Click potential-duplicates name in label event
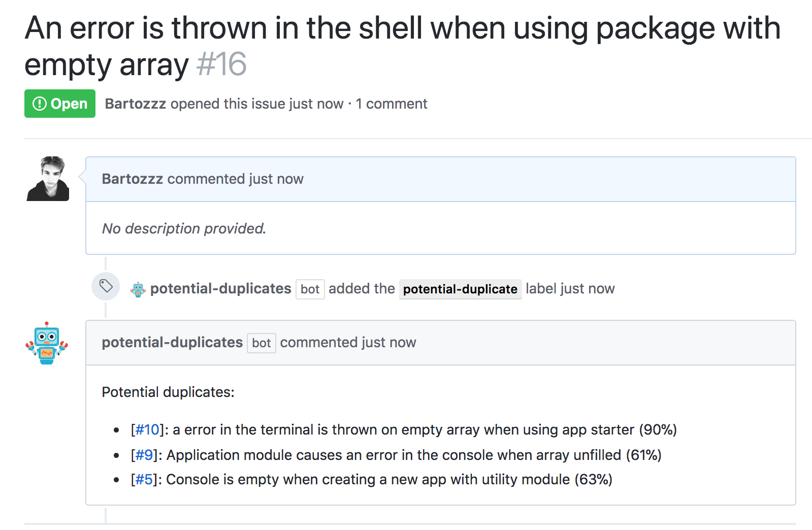Image resolution: width=812 pixels, height=530 pixels. coord(220,289)
